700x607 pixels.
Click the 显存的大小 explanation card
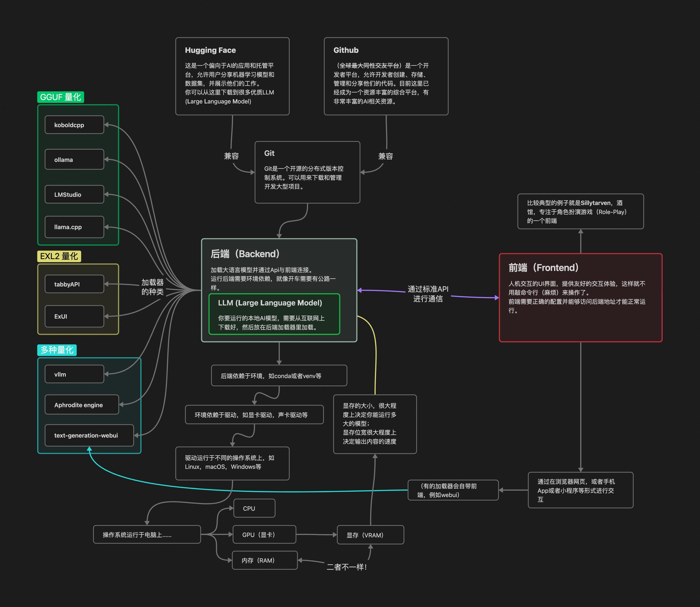375,424
